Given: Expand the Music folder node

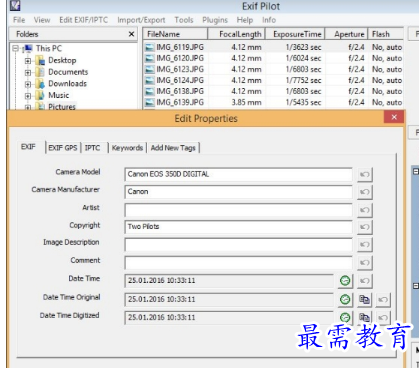Looking at the screenshot, I should [28, 96].
